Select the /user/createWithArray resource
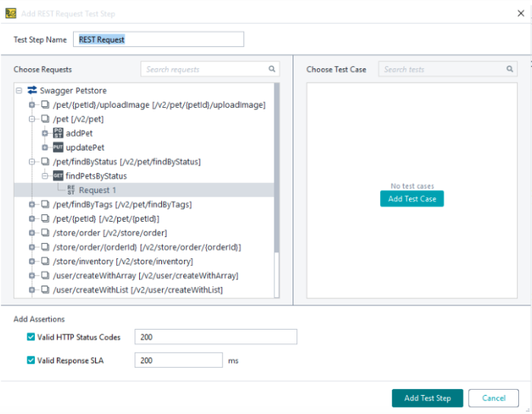 (x=144, y=276)
